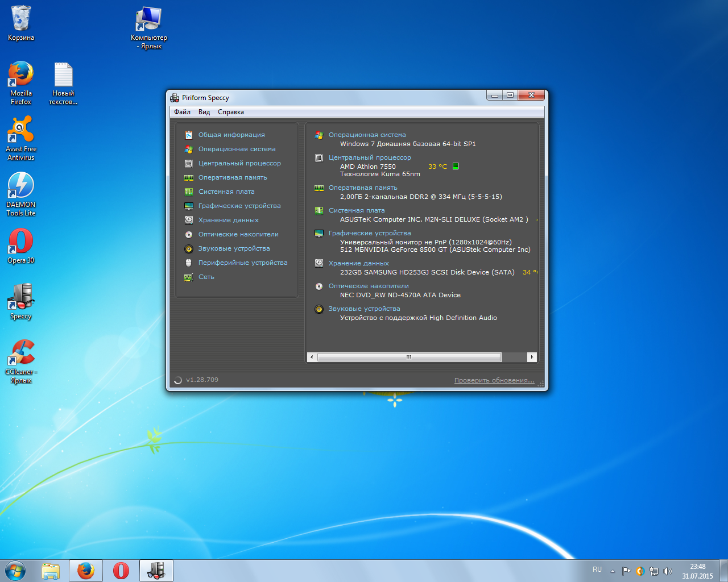This screenshot has height=582, width=728.
Task: Click the CPU temperature indicator icon
Action: [x=456, y=166]
